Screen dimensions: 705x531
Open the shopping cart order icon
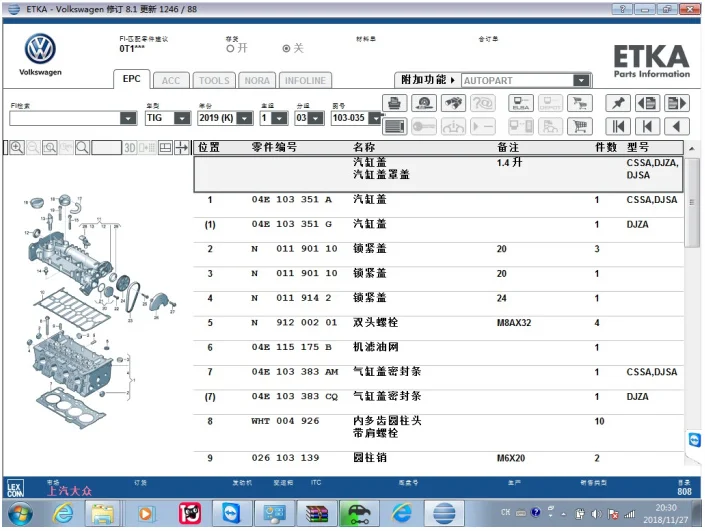580,127
